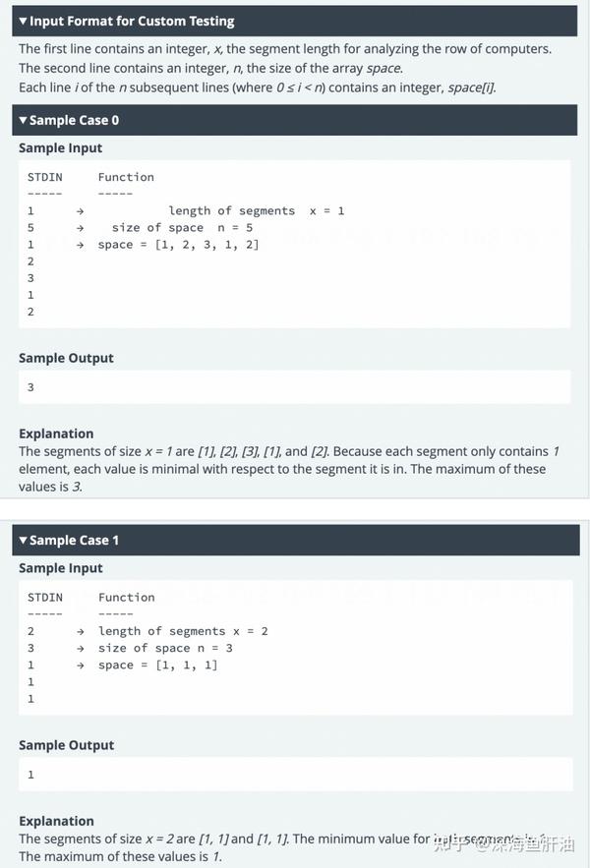
Task: Click arrow beside length of segments x = 1
Action: [x=80, y=211]
